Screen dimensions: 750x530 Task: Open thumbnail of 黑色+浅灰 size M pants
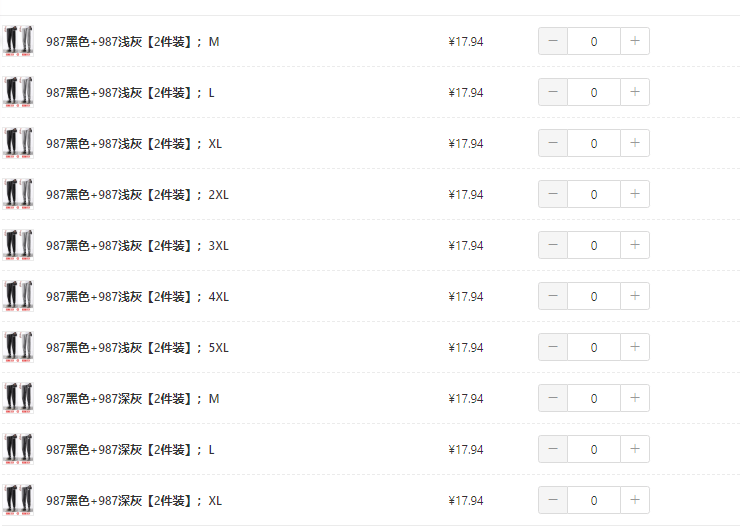(18, 41)
